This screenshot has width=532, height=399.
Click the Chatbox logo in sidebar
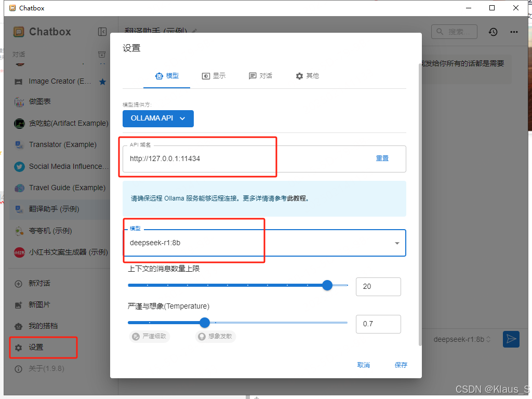point(19,32)
